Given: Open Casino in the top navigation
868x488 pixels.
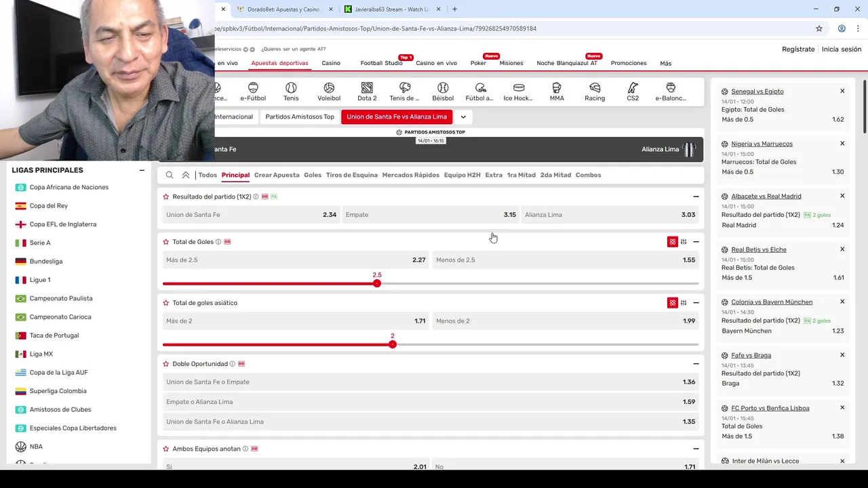Looking at the screenshot, I should [x=331, y=63].
